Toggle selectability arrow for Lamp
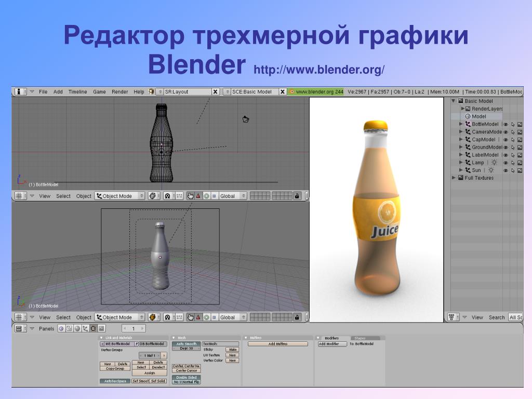Viewport: 532px width, 399px height. 513,163
